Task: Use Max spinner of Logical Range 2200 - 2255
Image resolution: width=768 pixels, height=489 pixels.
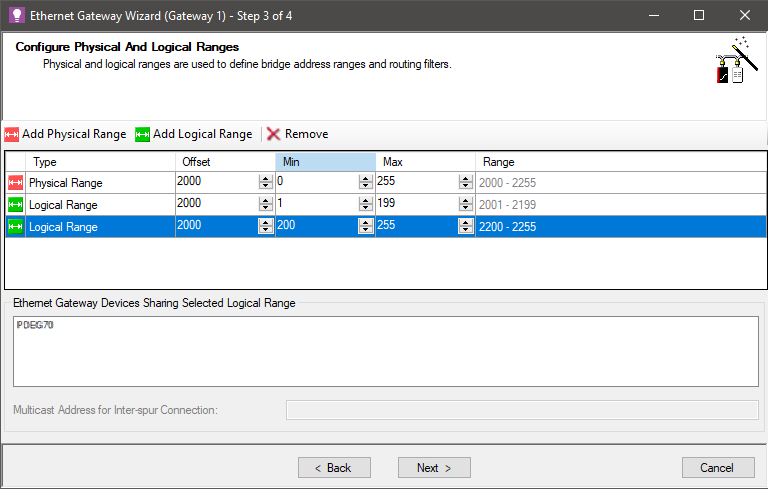Action: tap(466, 226)
